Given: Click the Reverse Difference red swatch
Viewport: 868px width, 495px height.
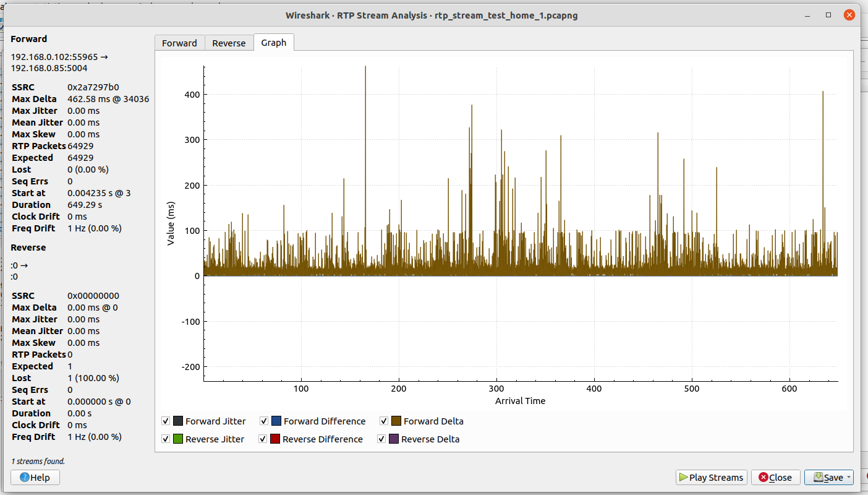Looking at the screenshot, I should 275,439.
